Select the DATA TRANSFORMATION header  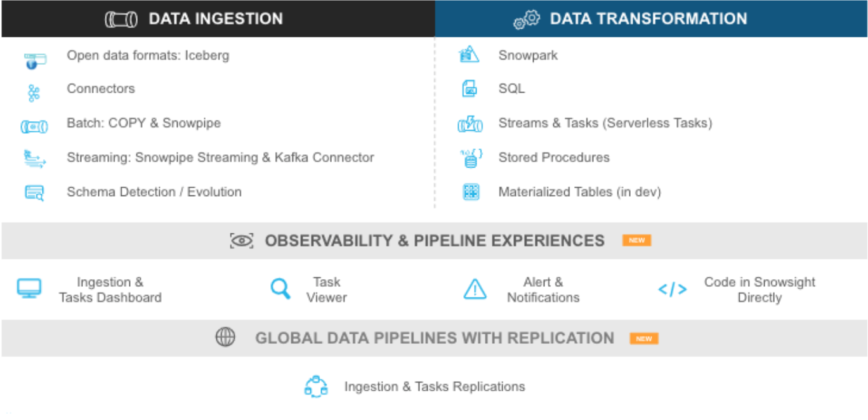click(x=648, y=19)
